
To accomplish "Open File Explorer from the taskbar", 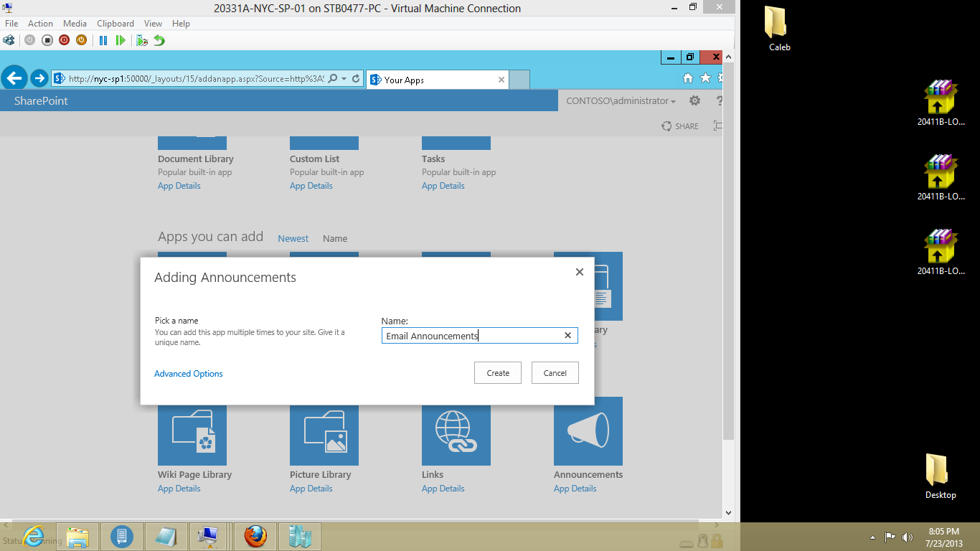I will (77, 536).
